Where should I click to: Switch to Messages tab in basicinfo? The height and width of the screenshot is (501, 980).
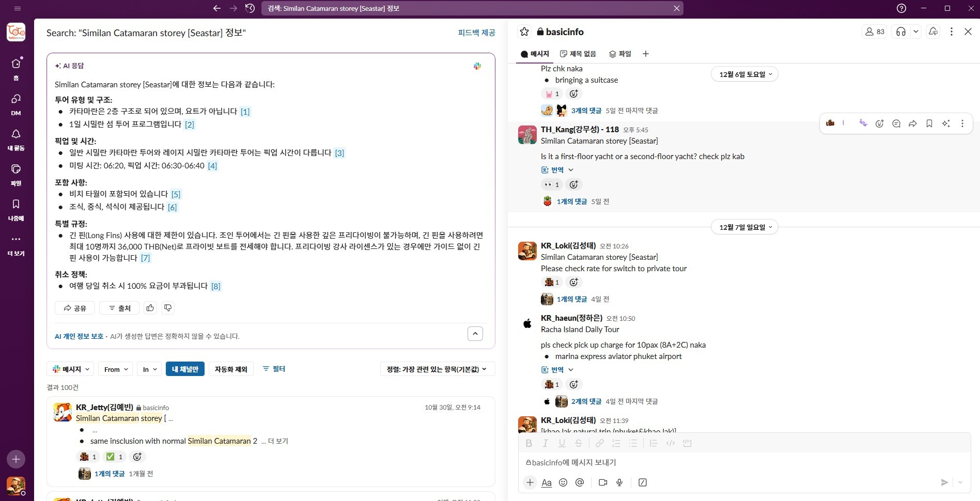click(x=535, y=54)
